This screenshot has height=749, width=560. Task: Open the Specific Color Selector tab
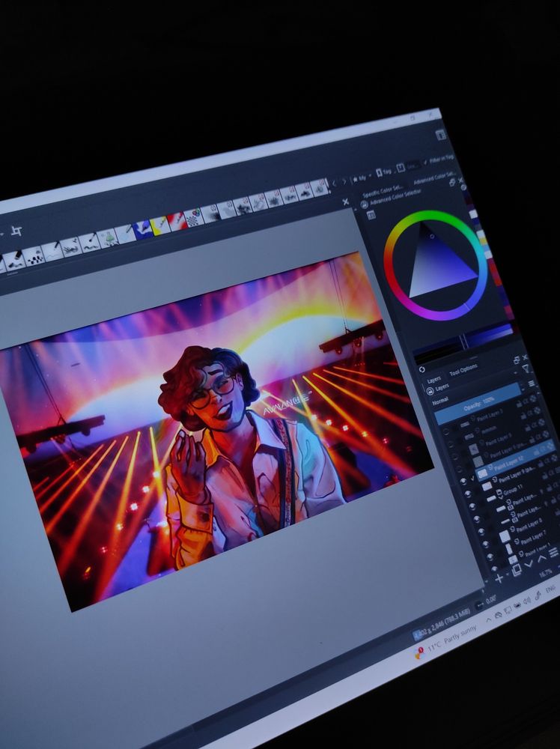pyautogui.click(x=383, y=192)
